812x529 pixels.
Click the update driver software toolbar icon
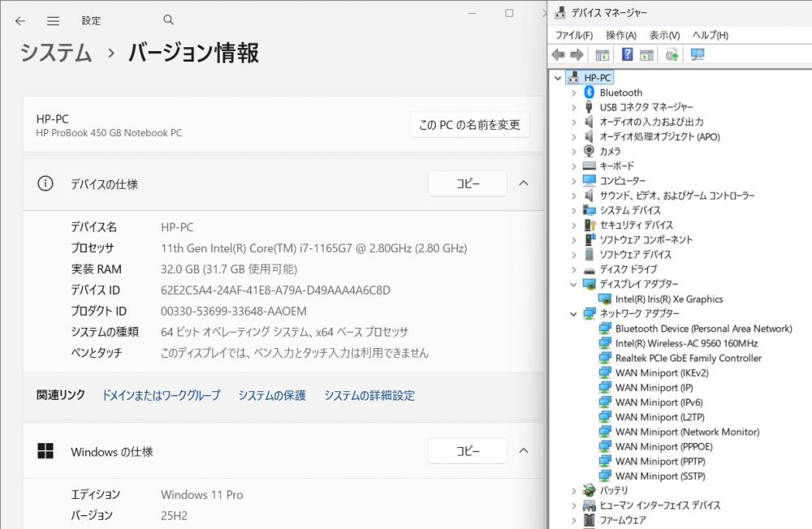[672, 54]
